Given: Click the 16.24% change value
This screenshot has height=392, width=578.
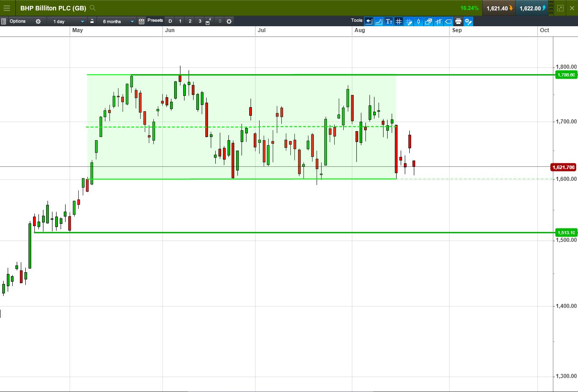Looking at the screenshot, I should pos(469,8).
